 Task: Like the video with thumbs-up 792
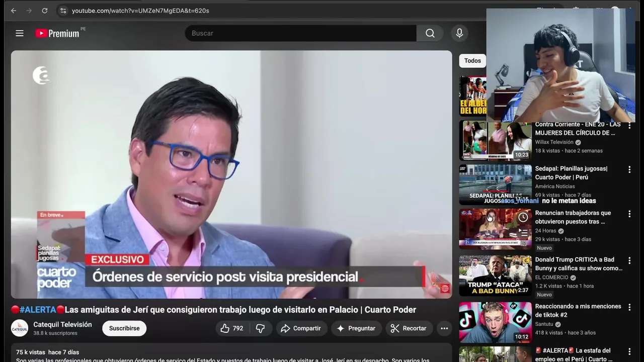point(232,328)
